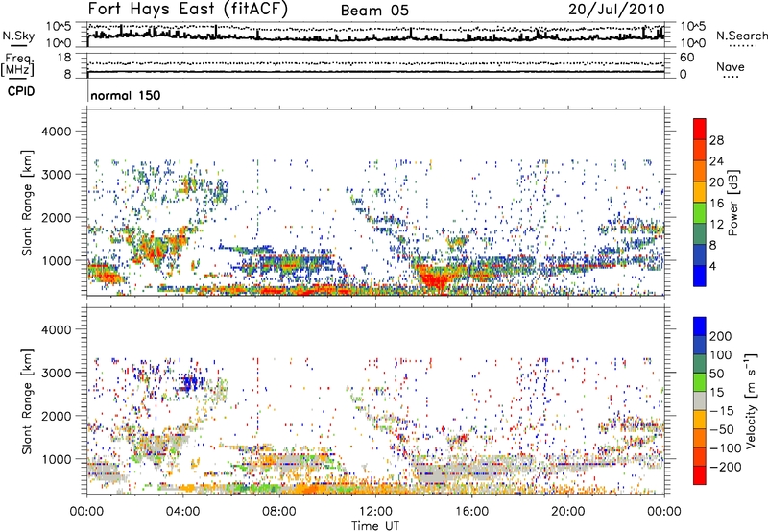
Task: Click the '18' frequency axis tick label
Action: coord(64,58)
